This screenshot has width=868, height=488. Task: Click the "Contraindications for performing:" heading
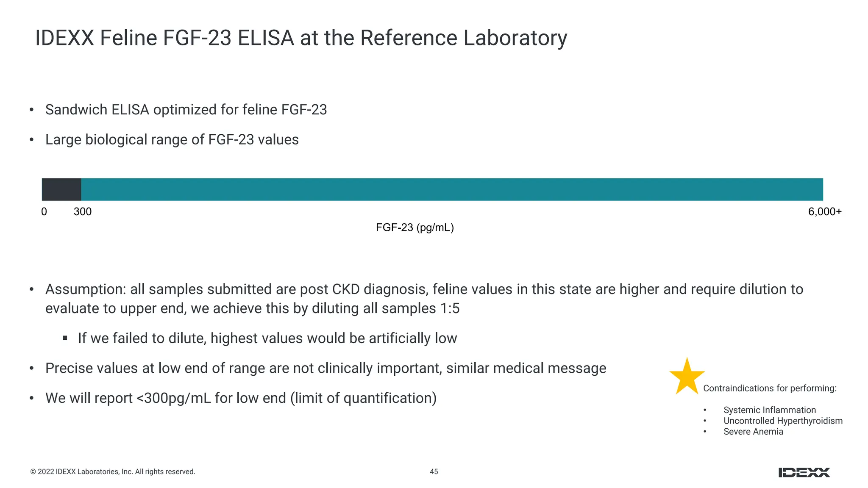770,388
